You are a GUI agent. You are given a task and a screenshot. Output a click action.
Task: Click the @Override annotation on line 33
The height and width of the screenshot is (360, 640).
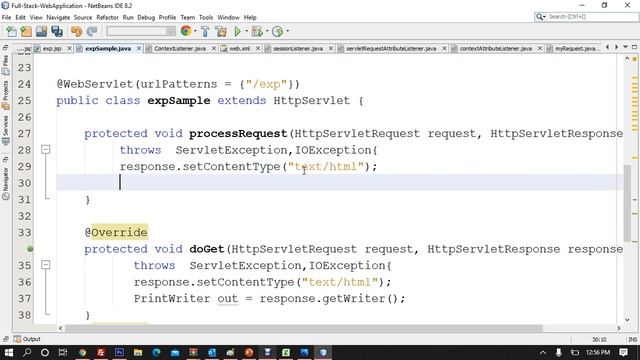pos(116,232)
